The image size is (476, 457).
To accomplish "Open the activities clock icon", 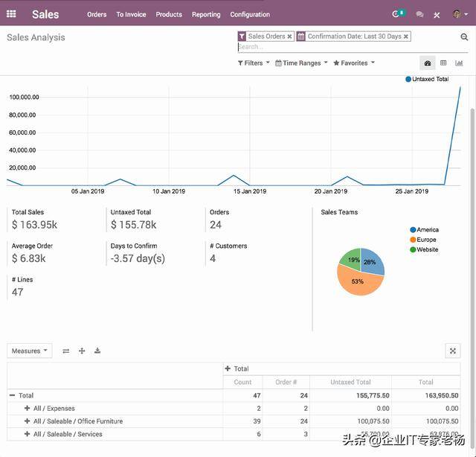I will [x=397, y=14].
